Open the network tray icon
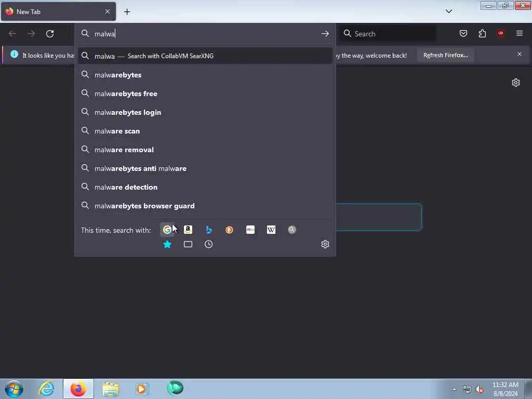 pyautogui.click(x=467, y=390)
